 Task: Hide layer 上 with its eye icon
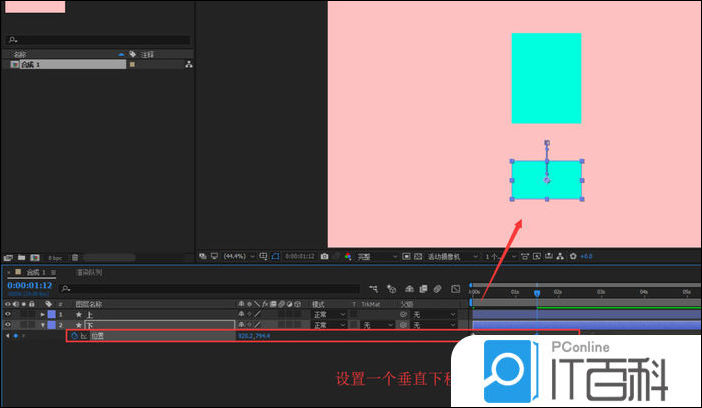(8, 314)
